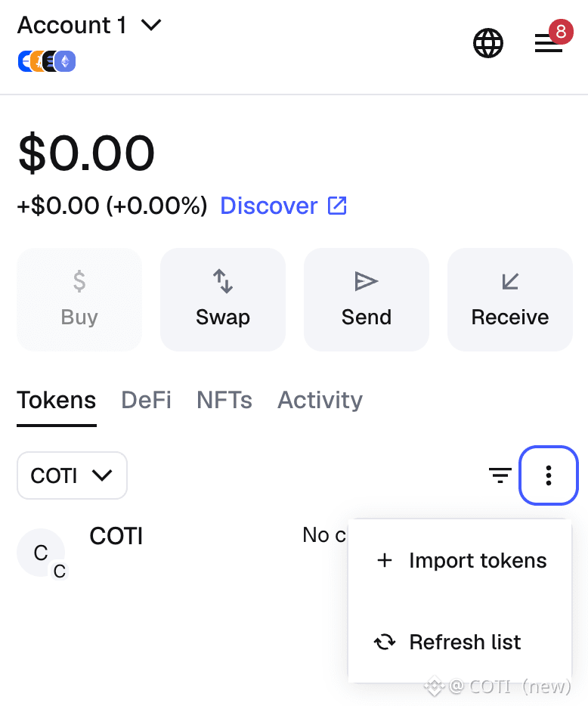Open the hamburger menu with notification badge

click(x=549, y=43)
